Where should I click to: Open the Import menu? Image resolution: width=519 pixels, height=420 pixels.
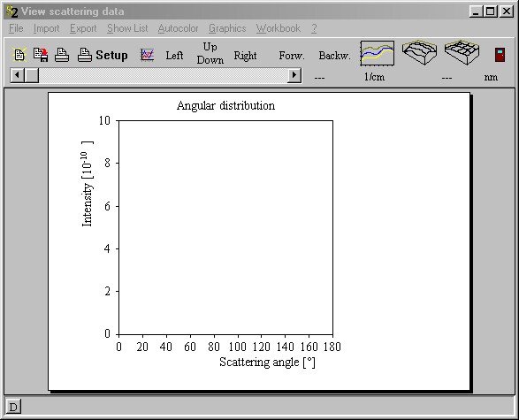(46, 28)
